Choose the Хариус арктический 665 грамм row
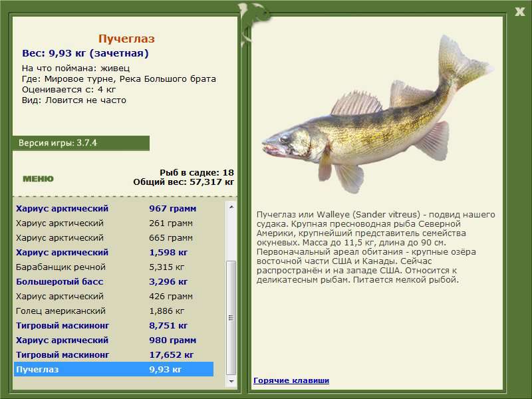The image size is (532, 399). (x=114, y=237)
